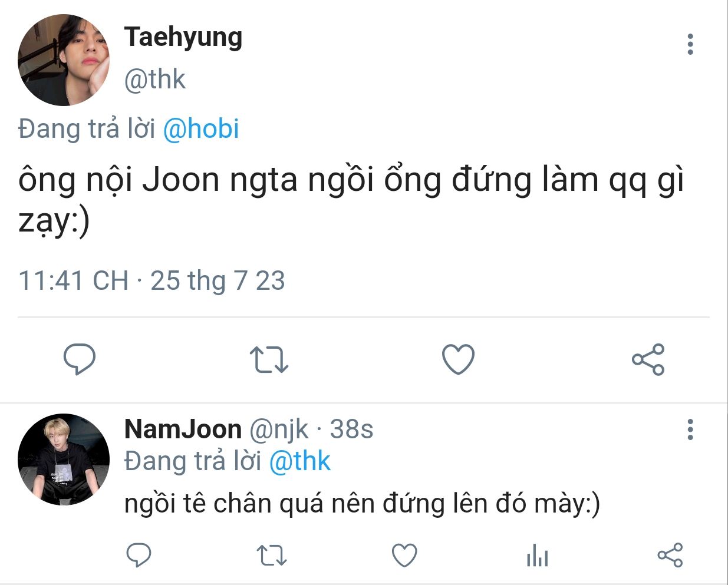Viewport: 728px width, 585px height.
Task: Reply to NamJoon's tweet
Action: click(139, 555)
